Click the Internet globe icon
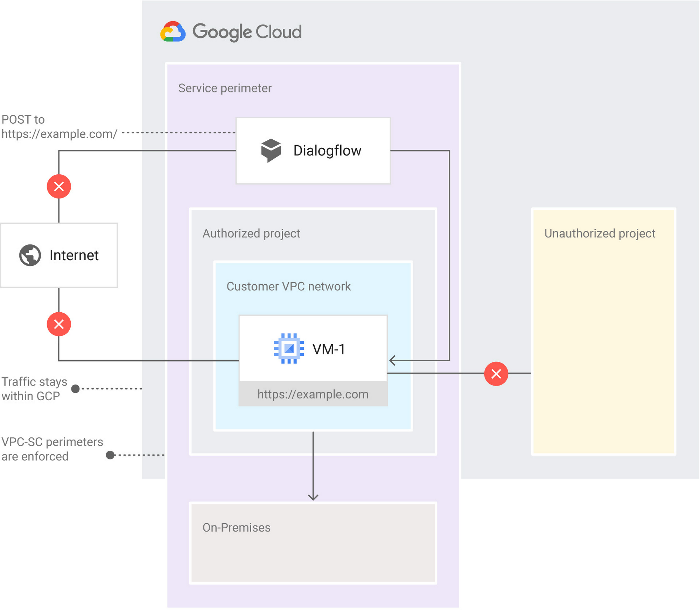Viewport: 700px width, 610px height. tap(30, 255)
